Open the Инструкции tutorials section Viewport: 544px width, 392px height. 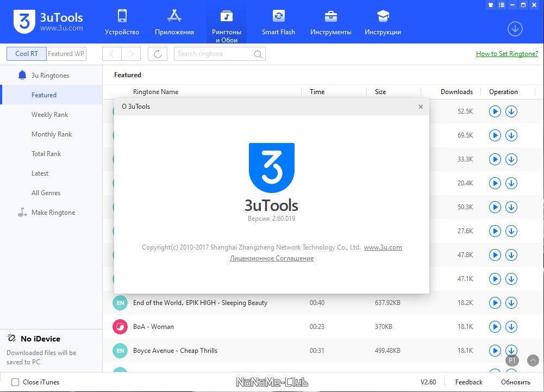point(383,23)
